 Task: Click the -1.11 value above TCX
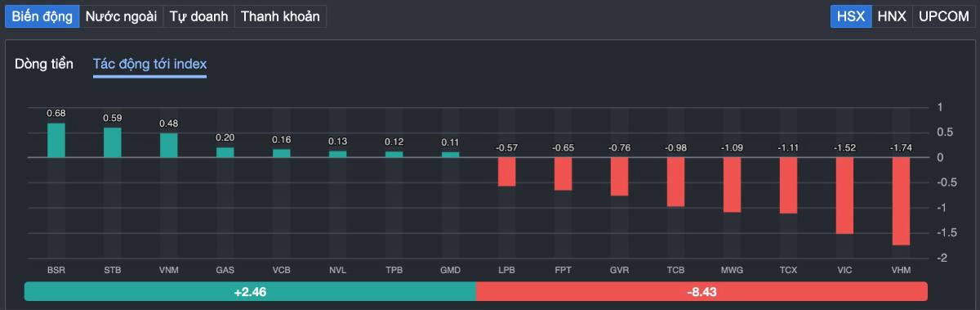pyautogui.click(x=789, y=148)
